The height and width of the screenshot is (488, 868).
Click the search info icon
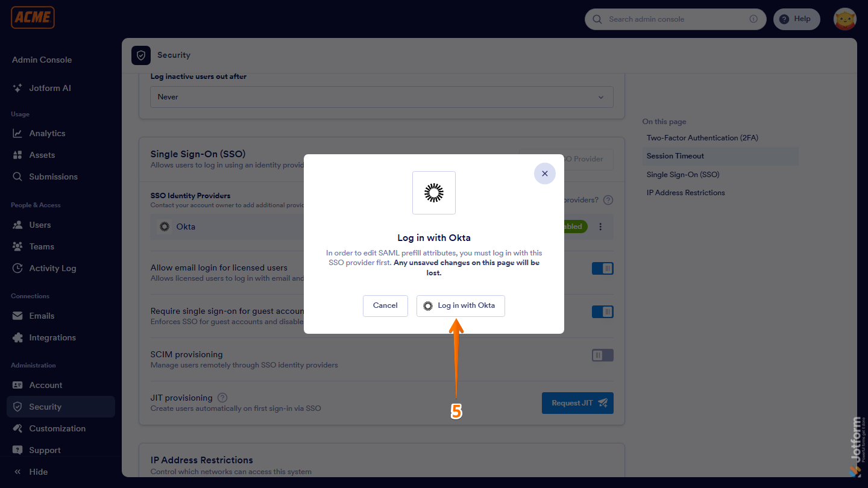753,19
